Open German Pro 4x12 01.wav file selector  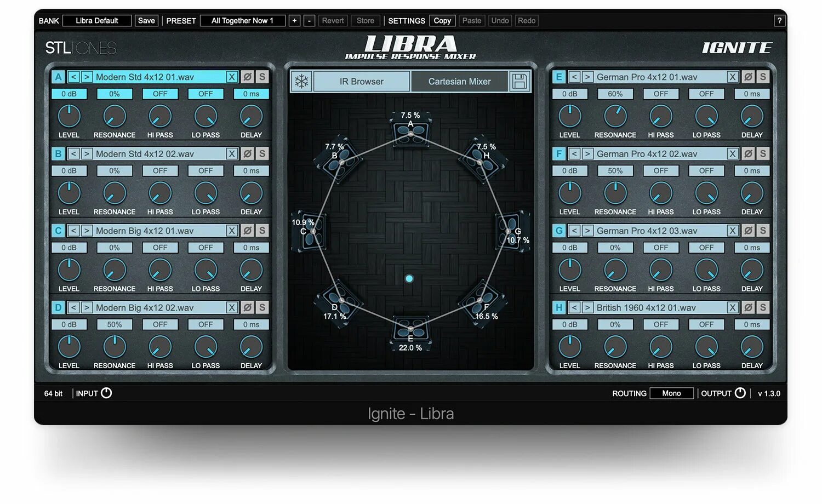click(660, 77)
